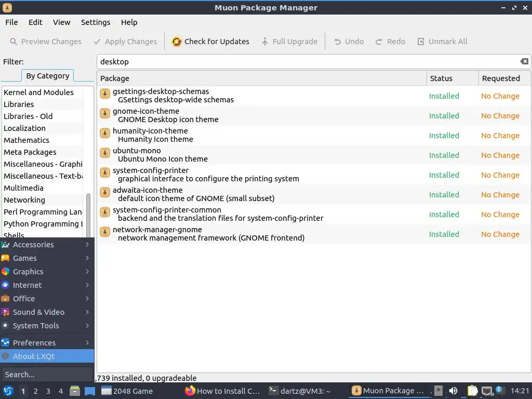Expand the Sound & Video submenu

pyautogui.click(x=47, y=312)
